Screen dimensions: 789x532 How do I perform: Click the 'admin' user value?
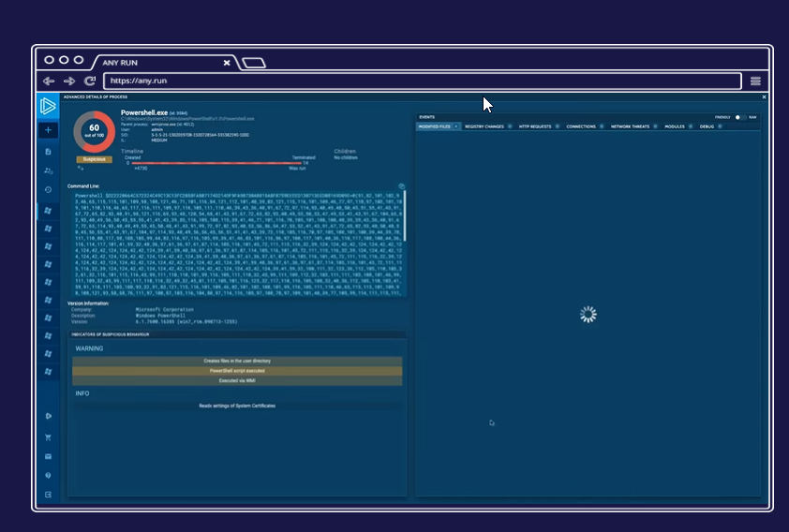(x=157, y=130)
